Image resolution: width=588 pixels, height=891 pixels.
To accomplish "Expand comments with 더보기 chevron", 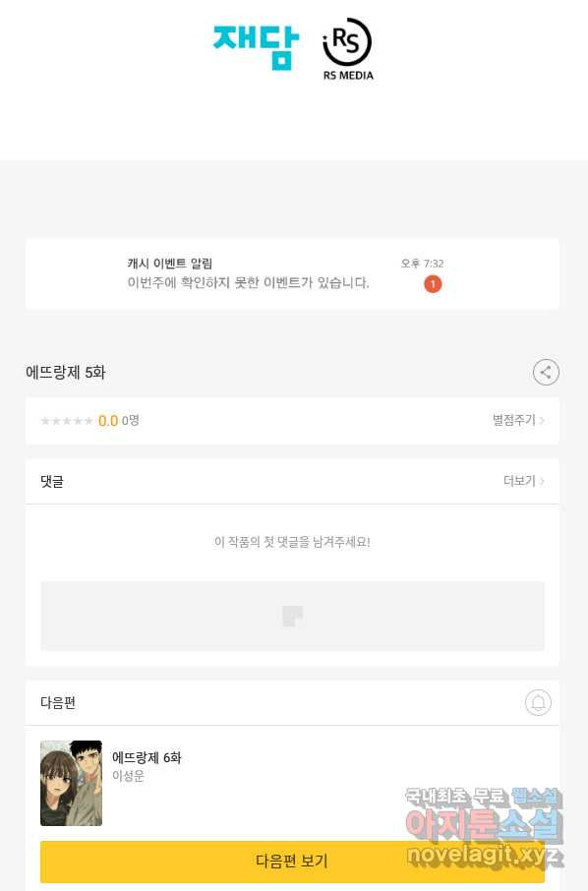I will [542, 481].
